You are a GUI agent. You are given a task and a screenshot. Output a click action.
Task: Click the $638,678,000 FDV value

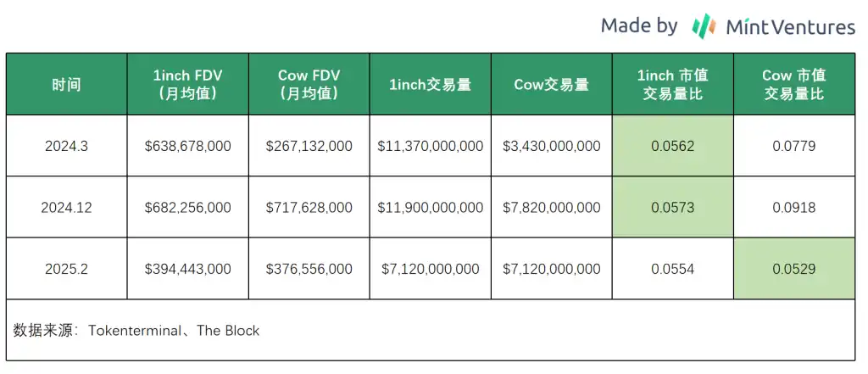tap(187, 146)
